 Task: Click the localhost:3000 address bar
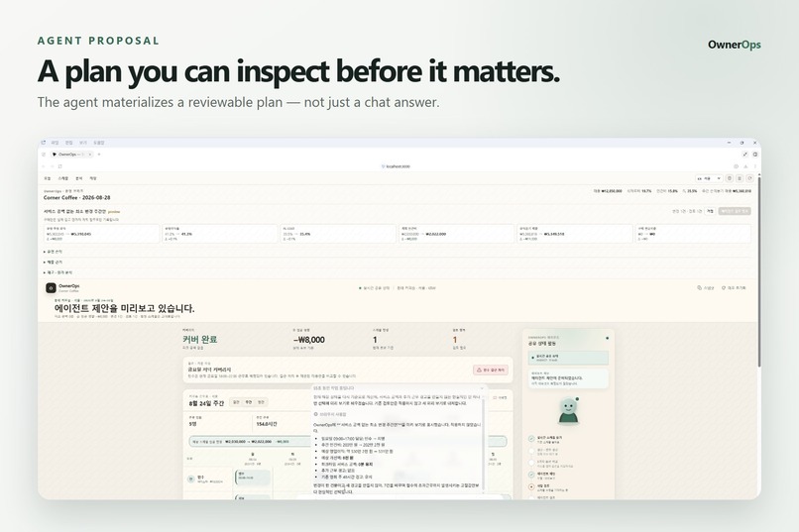[x=398, y=166]
